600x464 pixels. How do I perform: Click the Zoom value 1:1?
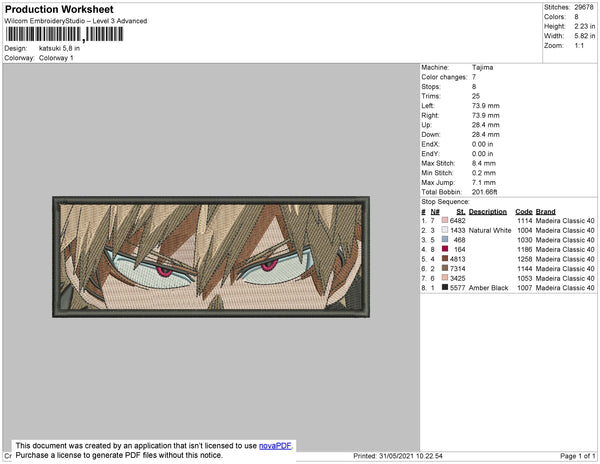click(x=579, y=46)
